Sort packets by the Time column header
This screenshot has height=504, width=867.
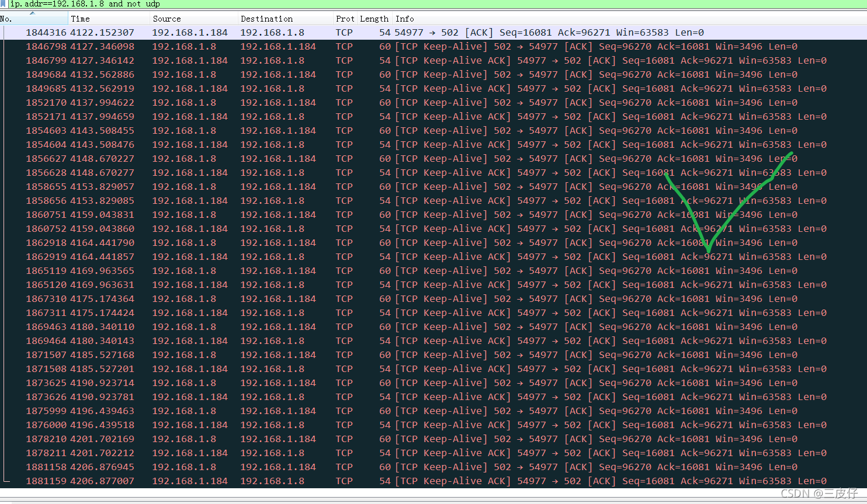coord(109,19)
